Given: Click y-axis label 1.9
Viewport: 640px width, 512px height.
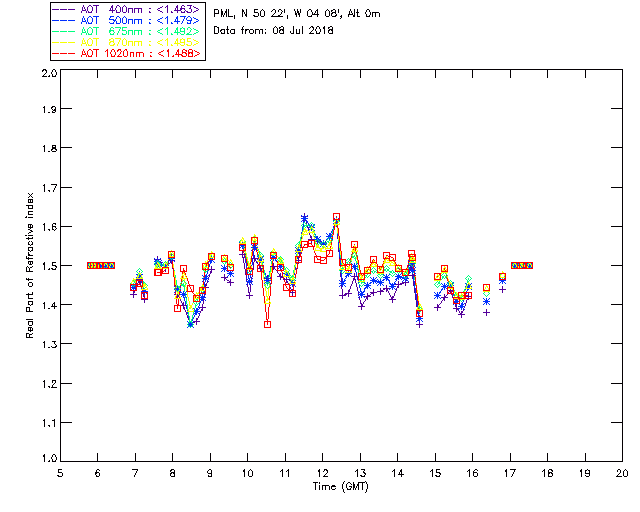Looking at the screenshot, I should click(x=49, y=109).
